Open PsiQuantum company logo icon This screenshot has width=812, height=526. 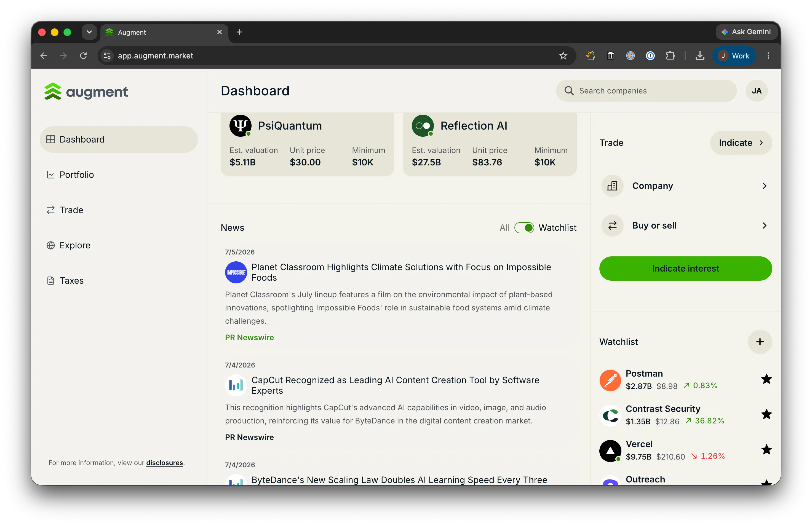point(240,125)
